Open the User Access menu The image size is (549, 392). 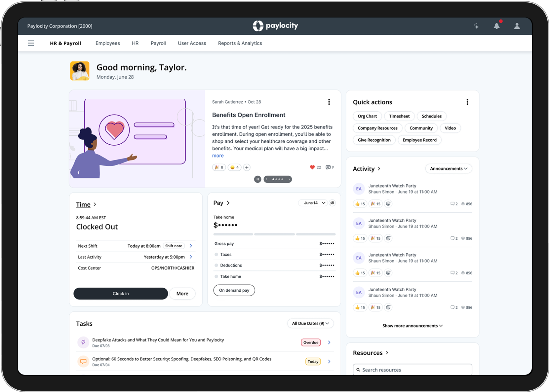click(192, 43)
